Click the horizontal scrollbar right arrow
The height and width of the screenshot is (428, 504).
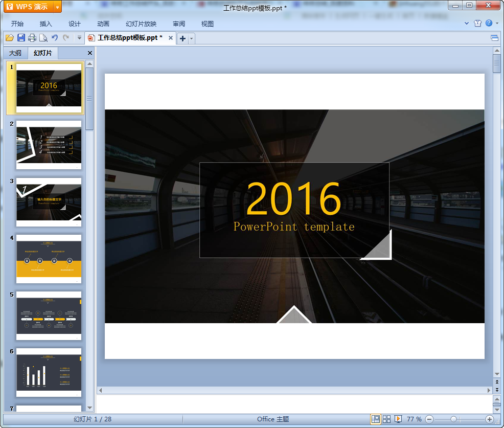coord(489,390)
